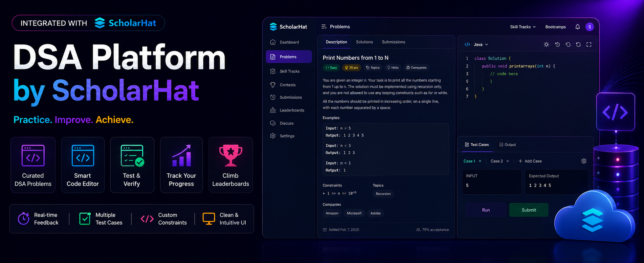This screenshot has width=644, height=263.
Task: Add a new test case
Action: pos(530,161)
